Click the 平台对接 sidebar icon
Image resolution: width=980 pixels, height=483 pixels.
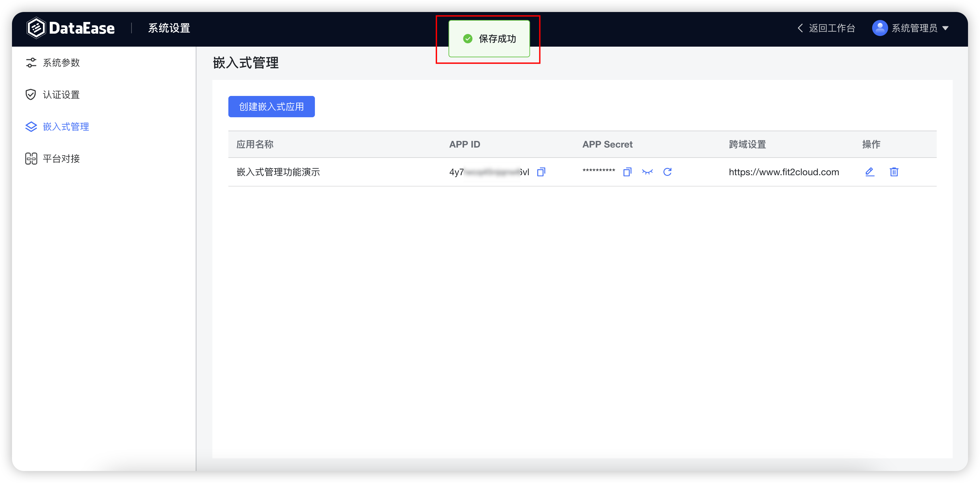coord(31,159)
